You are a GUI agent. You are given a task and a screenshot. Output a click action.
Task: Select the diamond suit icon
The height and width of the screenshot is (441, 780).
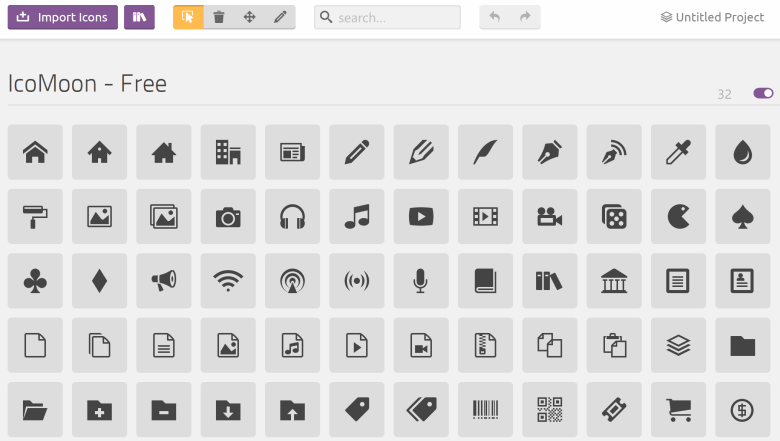click(99, 281)
